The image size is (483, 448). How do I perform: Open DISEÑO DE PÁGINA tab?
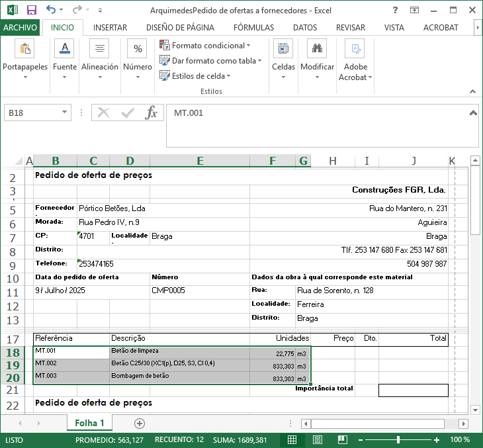click(x=180, y=27)
